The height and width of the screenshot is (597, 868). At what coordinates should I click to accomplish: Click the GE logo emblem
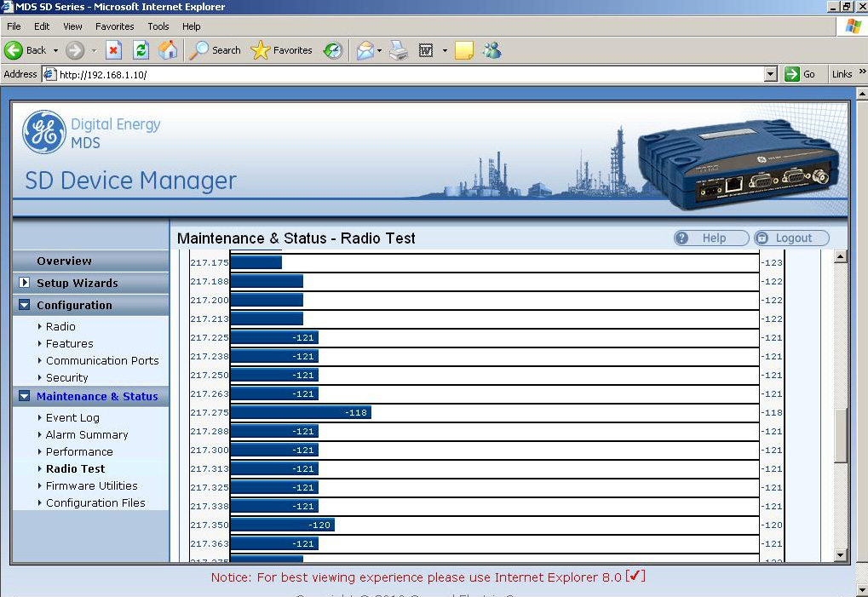[43, 132]
